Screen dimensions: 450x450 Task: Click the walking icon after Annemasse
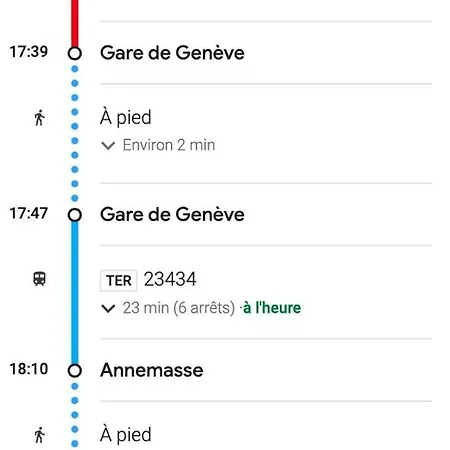tap(39, 435)
